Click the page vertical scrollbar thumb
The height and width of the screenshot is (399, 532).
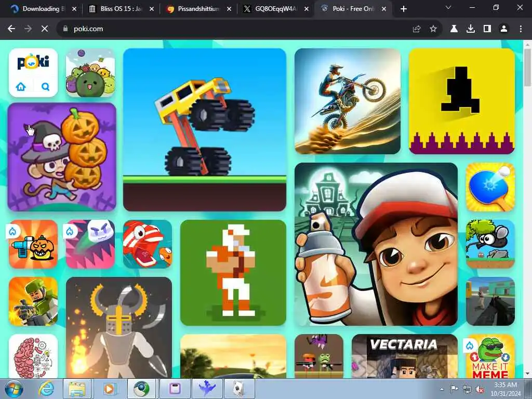528,68
